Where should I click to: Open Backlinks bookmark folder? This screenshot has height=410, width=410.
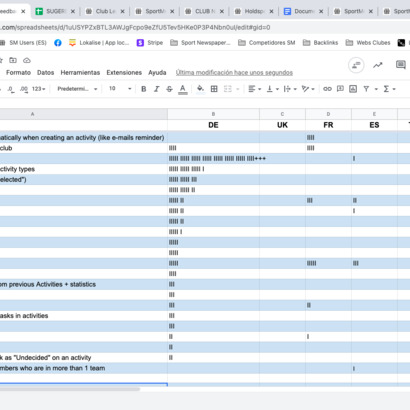[320, 43]
